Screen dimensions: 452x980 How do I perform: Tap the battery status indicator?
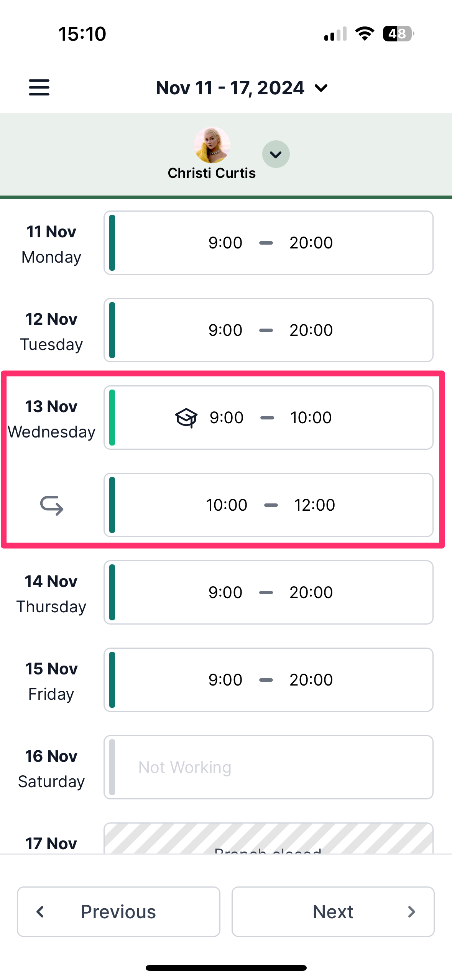[399, 34]
